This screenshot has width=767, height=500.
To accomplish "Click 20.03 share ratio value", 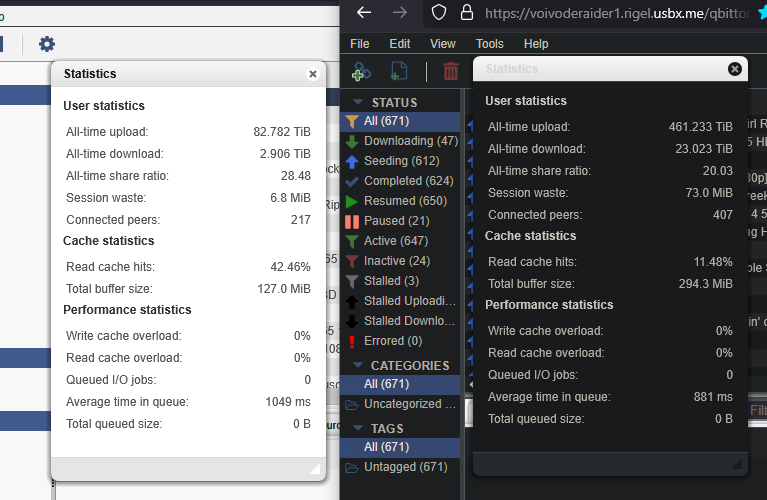I will pyautogui.click(x=718, y=171).
